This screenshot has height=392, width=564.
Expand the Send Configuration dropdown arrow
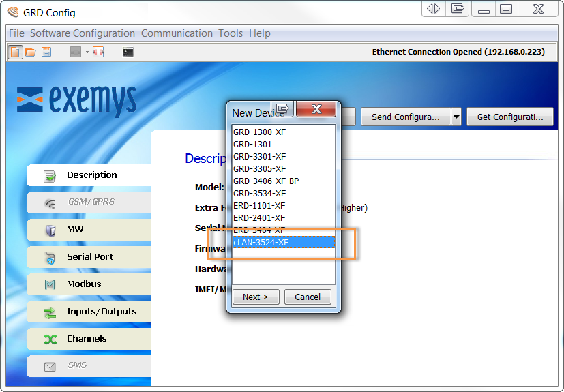click(456, 117)
